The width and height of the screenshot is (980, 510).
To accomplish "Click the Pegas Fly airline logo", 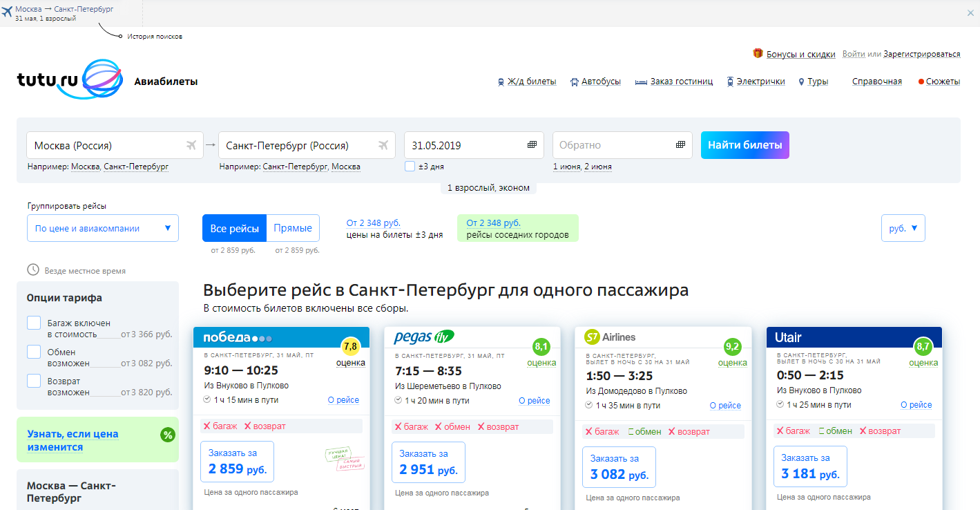I will (423, 337).
